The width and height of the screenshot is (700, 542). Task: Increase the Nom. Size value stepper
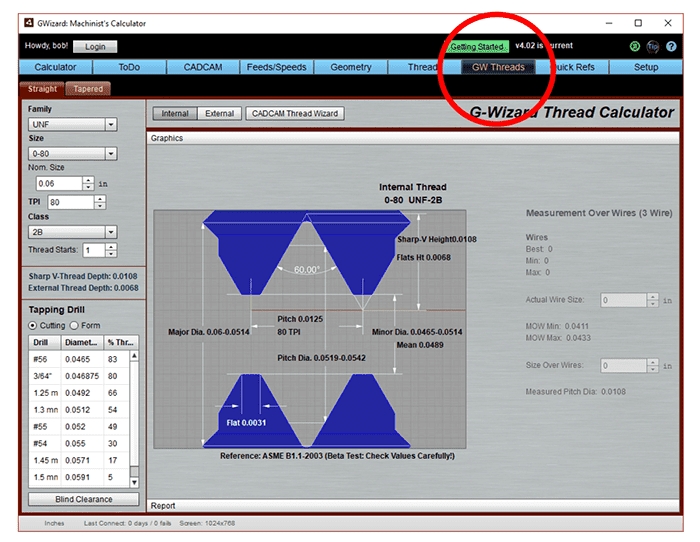[x=88, y=180]
